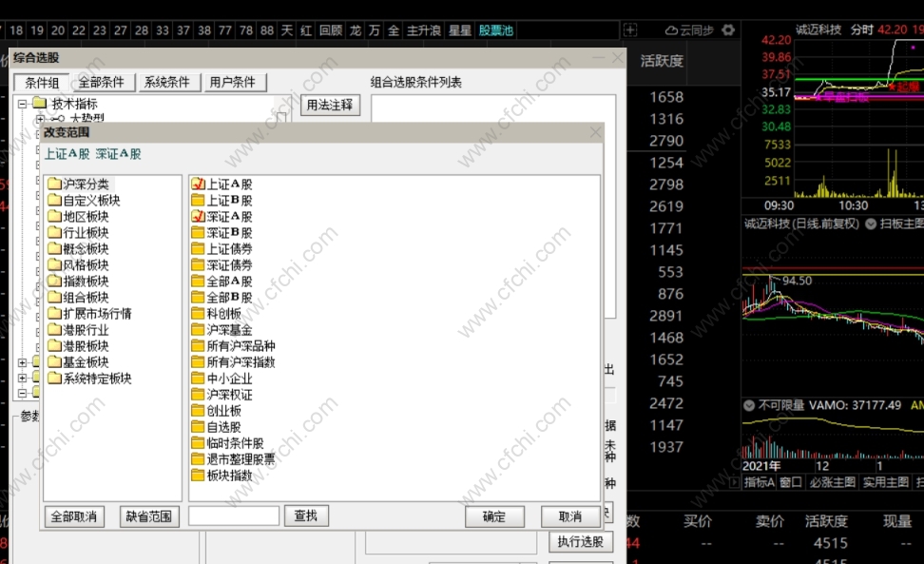
Task: Check the 全部A股 folder icon
Action: coord(198,282)
